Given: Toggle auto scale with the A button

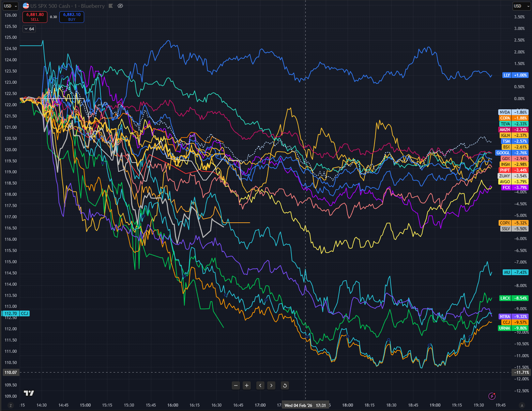Looking at the screenshot, I should [x=521, y=405].
